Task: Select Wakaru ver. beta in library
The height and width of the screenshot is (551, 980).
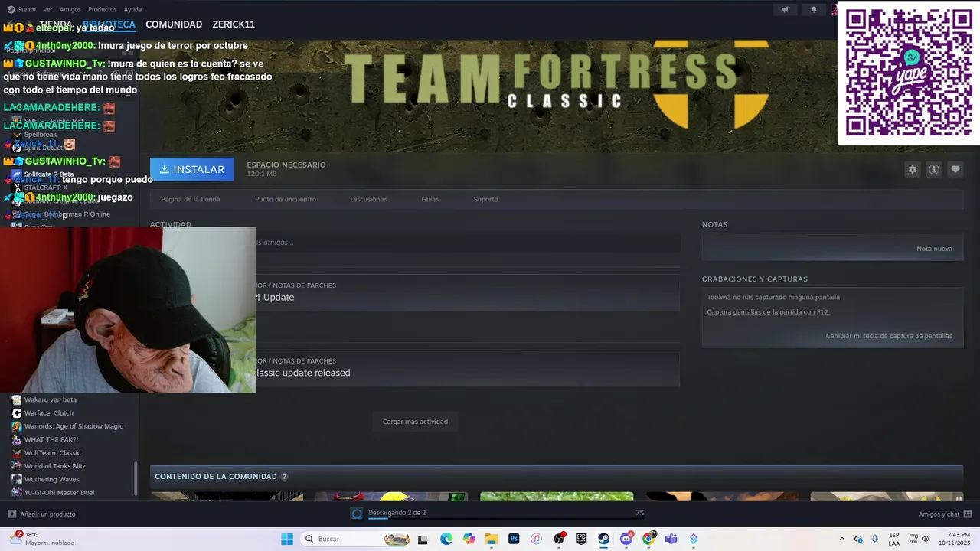Action: [51, 399]
